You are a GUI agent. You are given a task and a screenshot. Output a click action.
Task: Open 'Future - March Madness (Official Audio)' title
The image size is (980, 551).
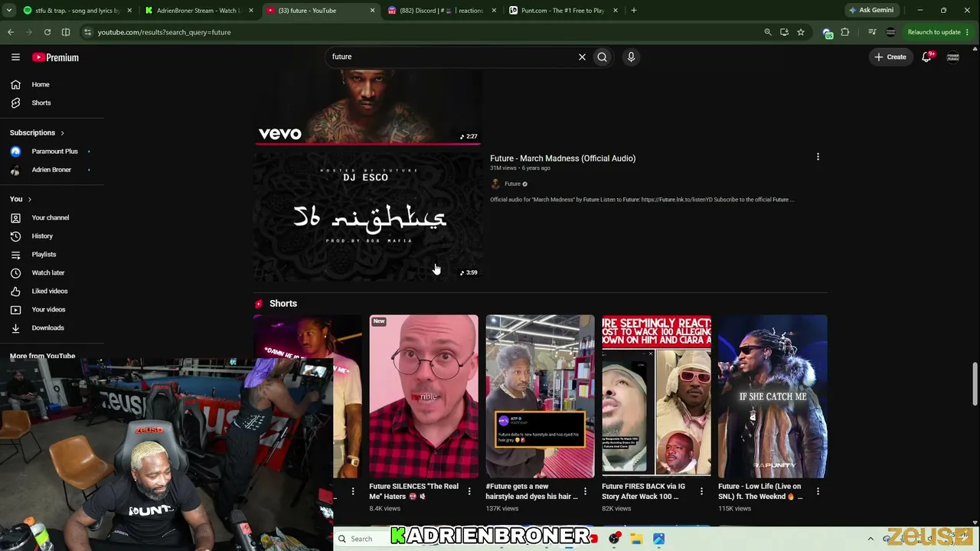(563, 158)
